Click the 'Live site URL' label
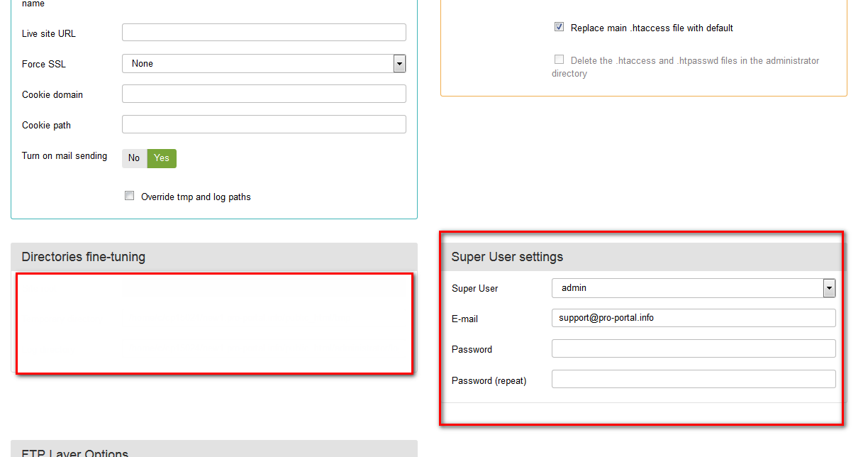 pyautogui.click(x=49, y=33)
